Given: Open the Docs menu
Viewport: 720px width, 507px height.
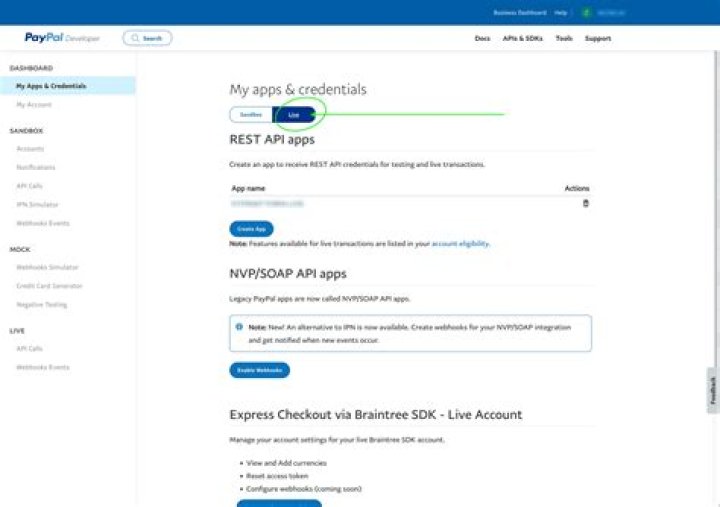Looking at the screenshot, I should [x=482, y=39].
